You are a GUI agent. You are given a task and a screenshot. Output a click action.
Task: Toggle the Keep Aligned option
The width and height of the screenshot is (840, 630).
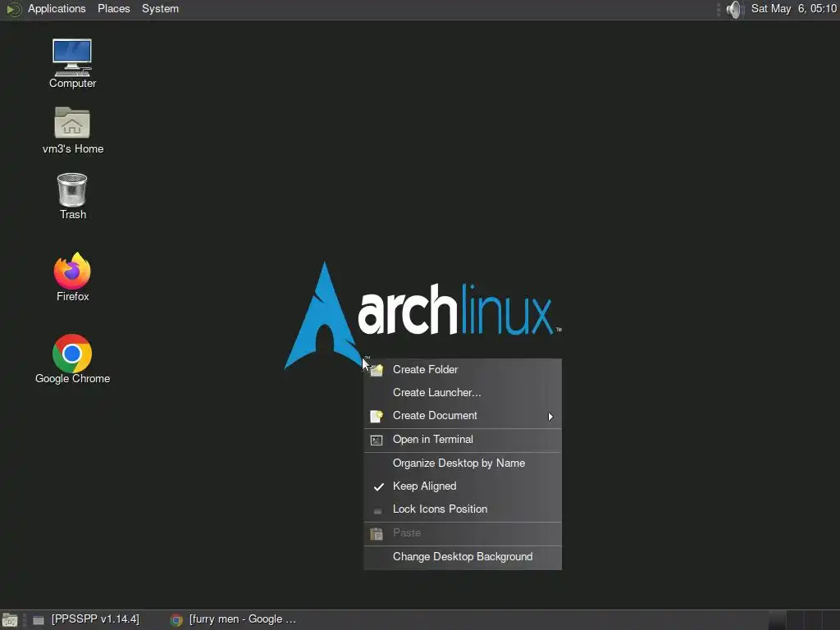463,486
